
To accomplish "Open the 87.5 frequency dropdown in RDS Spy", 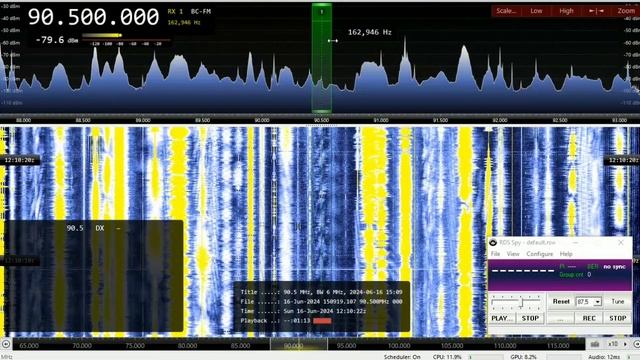I will 598,302.
